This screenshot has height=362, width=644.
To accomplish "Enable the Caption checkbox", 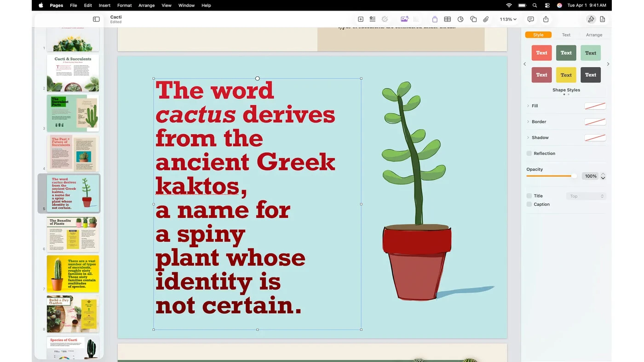I will (x=529, y=204).
